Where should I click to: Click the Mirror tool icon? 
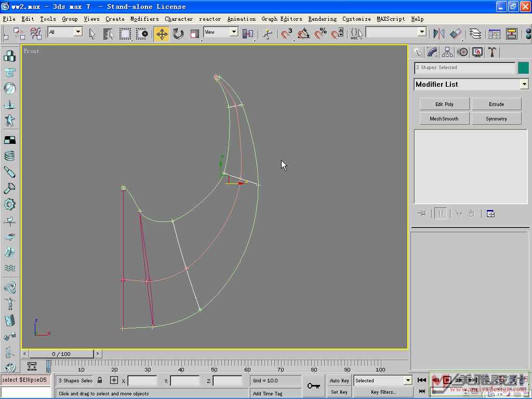(x=439, y=34)
